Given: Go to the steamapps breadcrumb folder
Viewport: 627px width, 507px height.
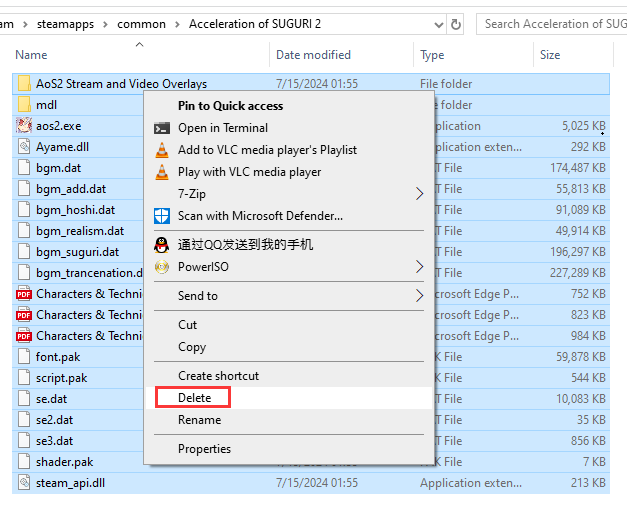Looking at the screenshot, I should click(x=65, y=24).
